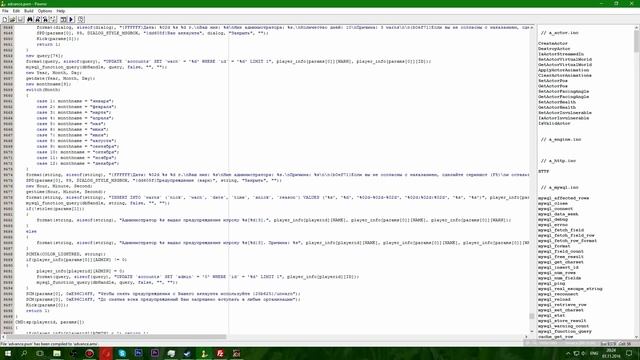This screenshot has width=640, height=360.
Task: Select mysql_function_query in the function list
Action: (564, 331)
